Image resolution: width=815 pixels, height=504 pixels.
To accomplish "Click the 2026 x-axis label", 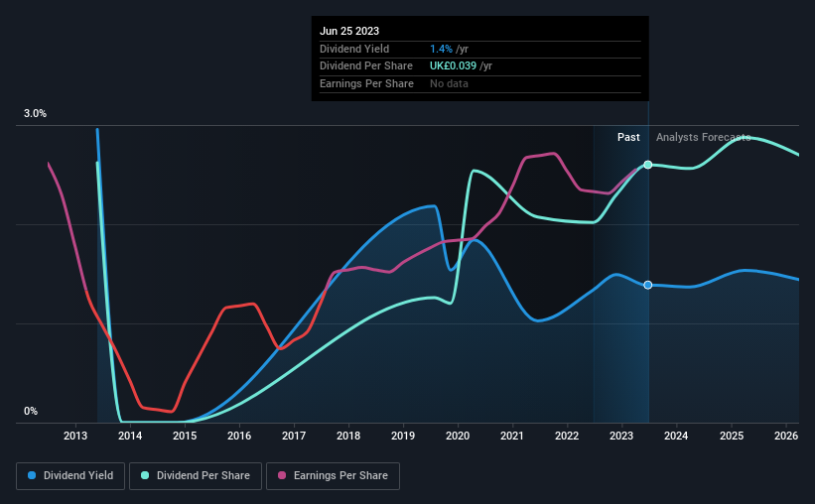I will (786, 436).
